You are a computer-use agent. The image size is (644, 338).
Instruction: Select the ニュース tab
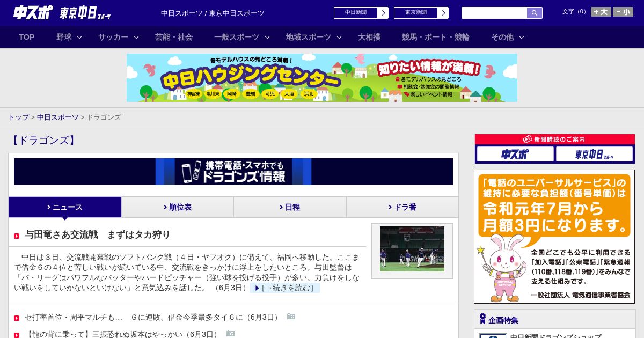[x=65, y=207]
